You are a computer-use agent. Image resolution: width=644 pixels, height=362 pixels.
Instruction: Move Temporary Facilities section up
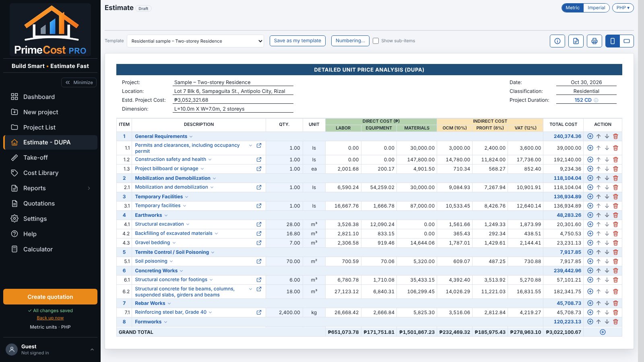point(599,197)
